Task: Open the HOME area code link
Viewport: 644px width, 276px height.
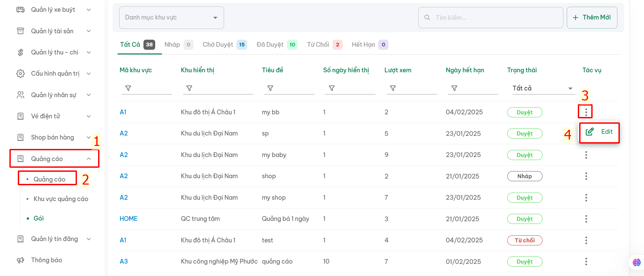Action: pyautogui.click(x=128, y=219)
